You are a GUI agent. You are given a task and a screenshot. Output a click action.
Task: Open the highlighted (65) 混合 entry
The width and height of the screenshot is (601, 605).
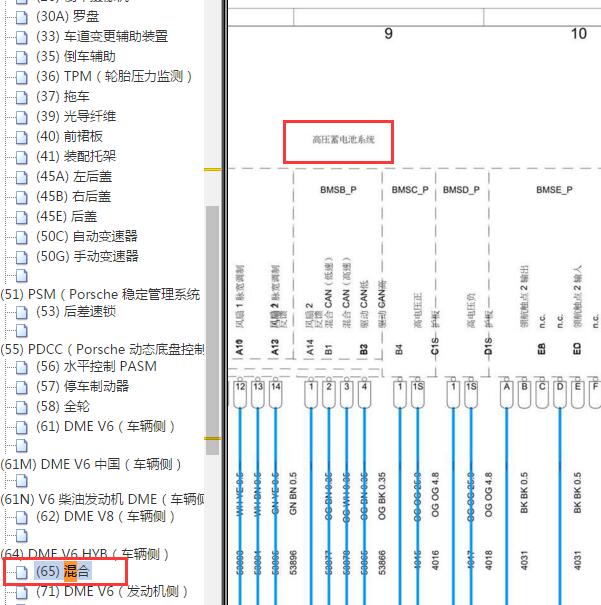(63, 571)
